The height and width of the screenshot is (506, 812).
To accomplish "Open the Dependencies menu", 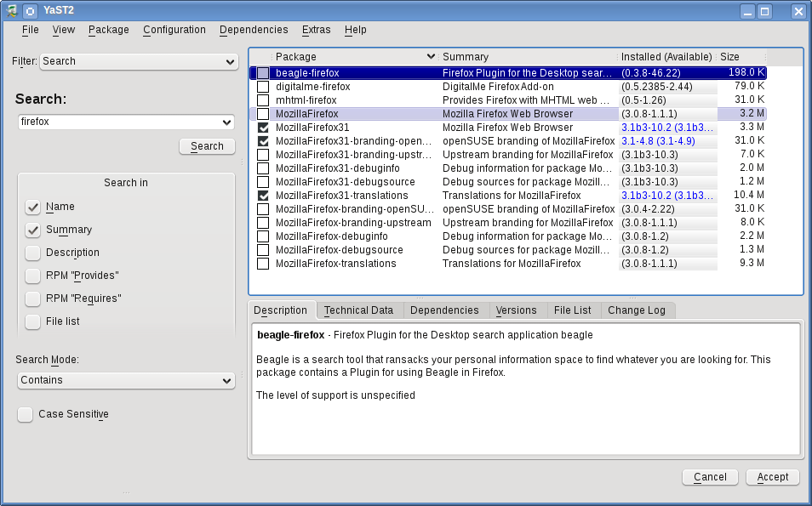I will 254,30.
